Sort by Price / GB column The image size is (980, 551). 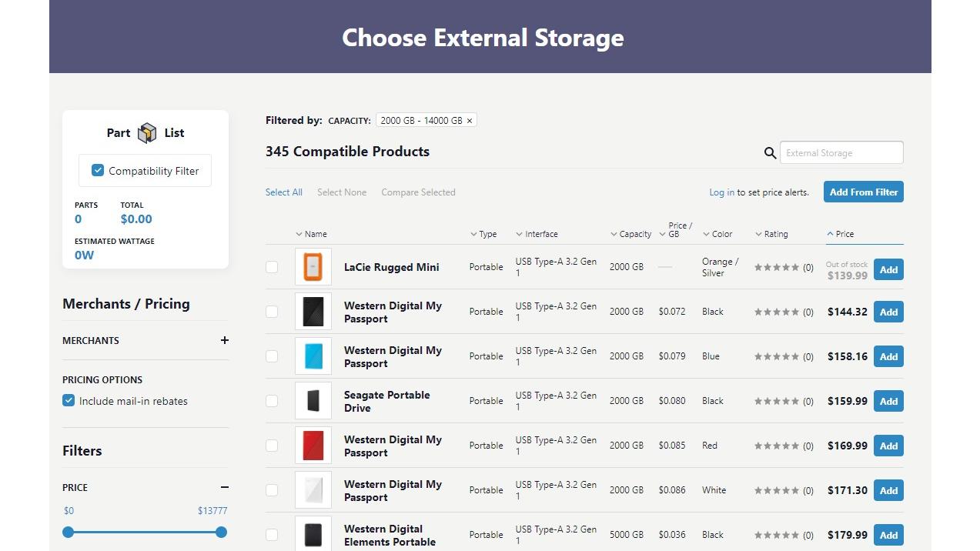tap(676, 230)
